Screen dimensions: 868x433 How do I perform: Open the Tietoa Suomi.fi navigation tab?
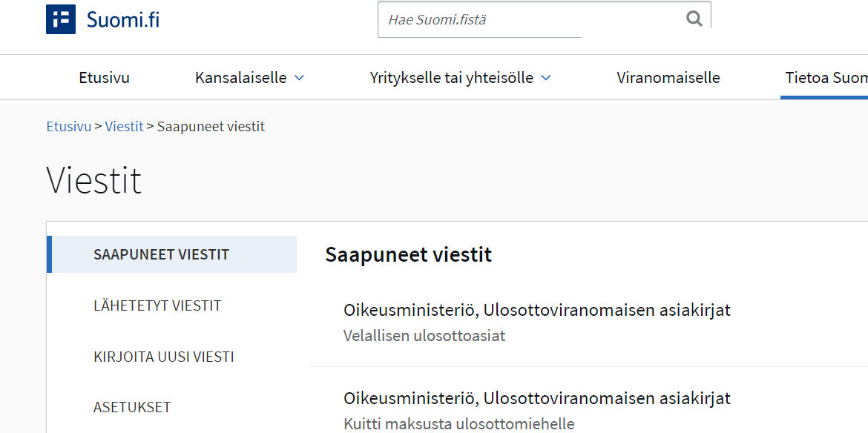(x=826, y=77)
